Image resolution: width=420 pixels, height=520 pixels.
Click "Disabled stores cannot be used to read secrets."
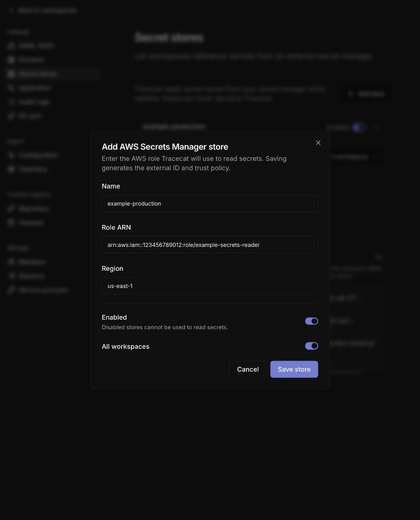tap(165, 327)
